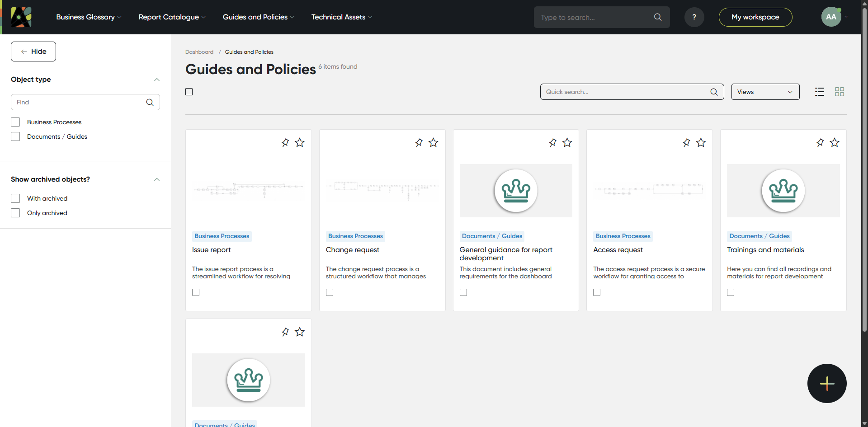The height and width of the screenshot is (427, 868).
Task: Switch to grid view layout
Action: point(839,92)
